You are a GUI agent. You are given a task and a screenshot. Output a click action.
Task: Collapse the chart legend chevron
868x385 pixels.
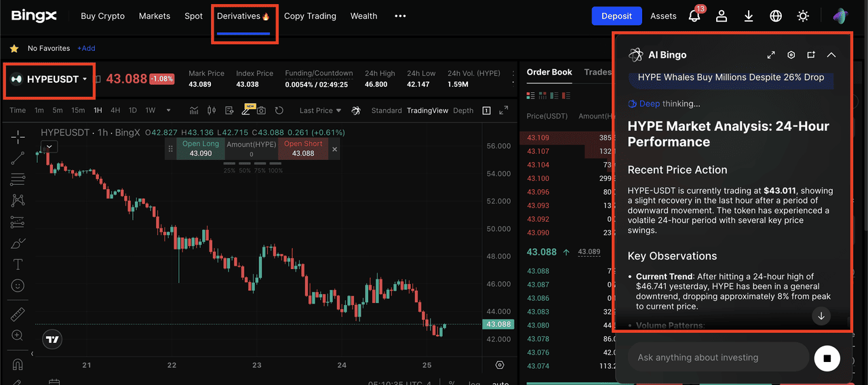click(x=49, y=146)
